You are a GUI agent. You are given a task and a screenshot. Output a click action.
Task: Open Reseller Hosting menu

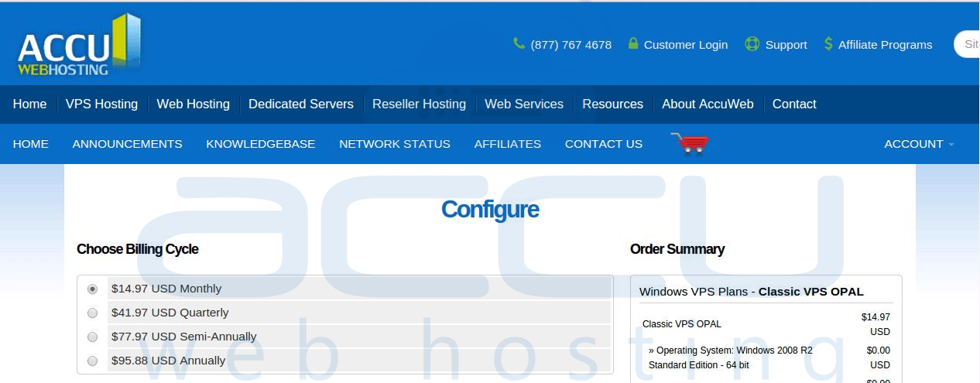419,104
